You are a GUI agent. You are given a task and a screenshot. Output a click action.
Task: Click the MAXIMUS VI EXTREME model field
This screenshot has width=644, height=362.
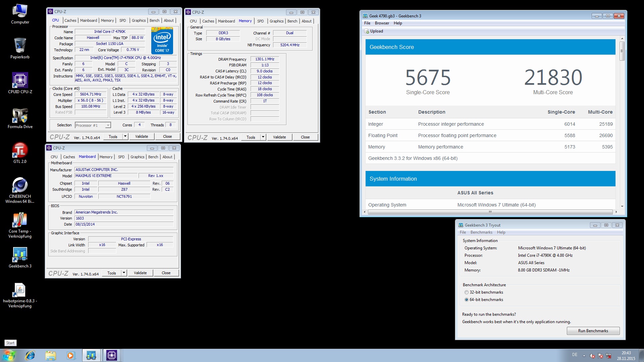(x=106, y=176)
